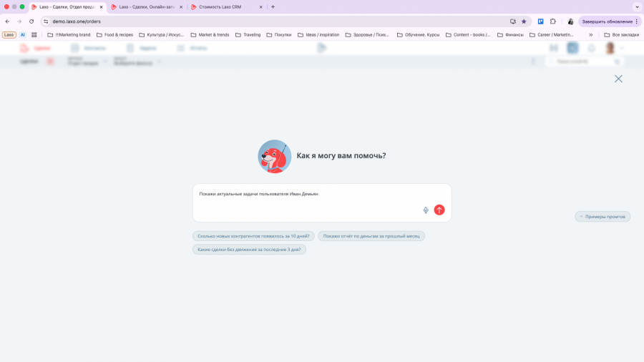The image size is (644, 362).
Task: Bookmark this page with the star icon
Action: [524, 21]
